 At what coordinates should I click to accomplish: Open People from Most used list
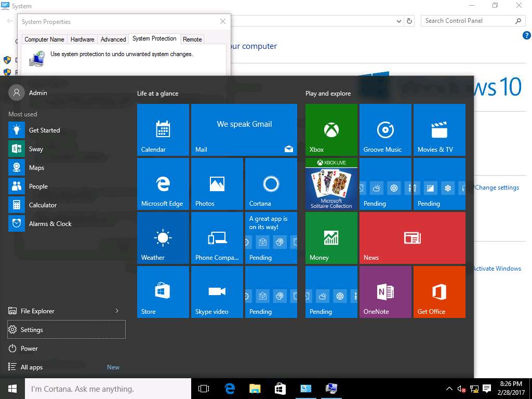[66, 187]
